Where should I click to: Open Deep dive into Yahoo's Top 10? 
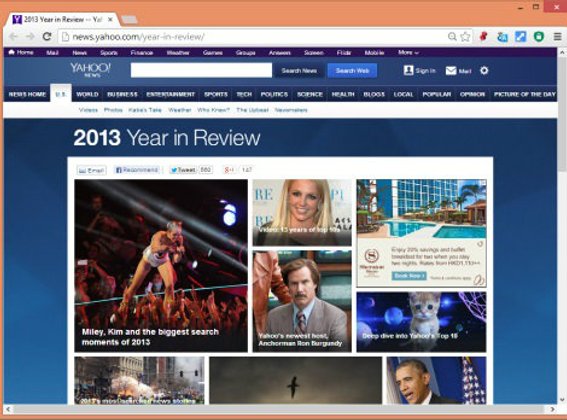pyautogui.click(x=421, y=322)
